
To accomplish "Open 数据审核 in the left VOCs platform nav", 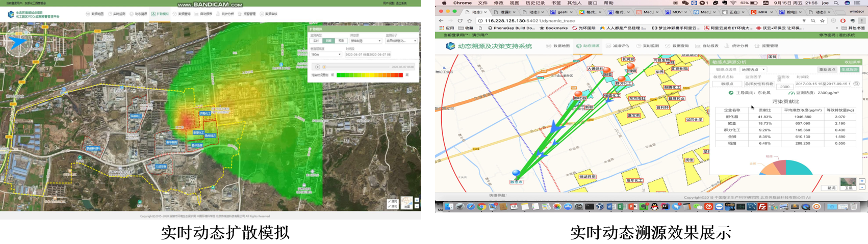I will point(269,14).
